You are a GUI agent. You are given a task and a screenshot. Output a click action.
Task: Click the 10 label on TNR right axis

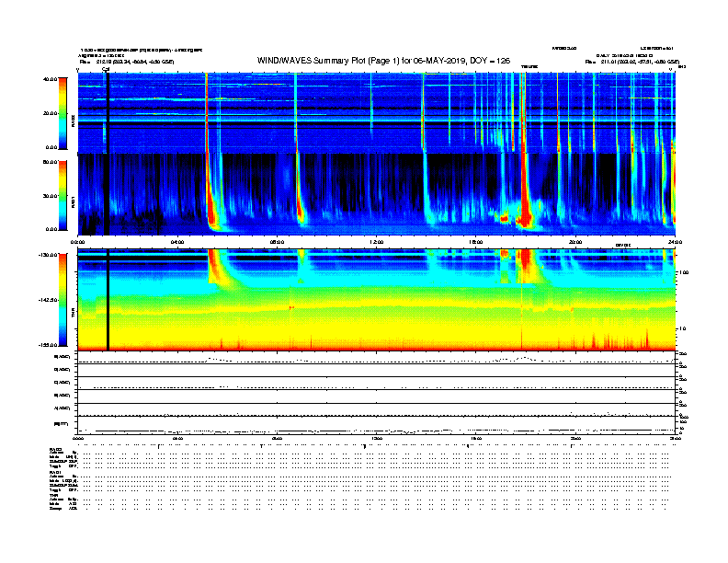[682, 329]
